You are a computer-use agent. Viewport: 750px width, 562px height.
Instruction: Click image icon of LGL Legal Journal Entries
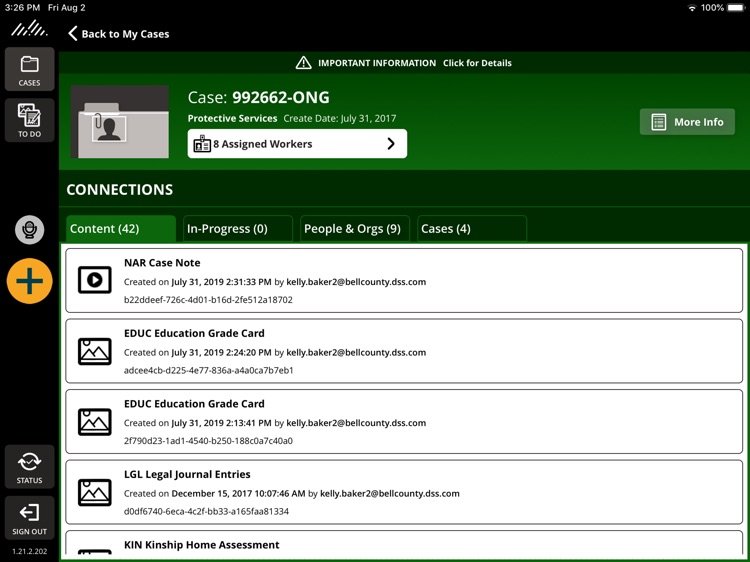pos(95,493)
